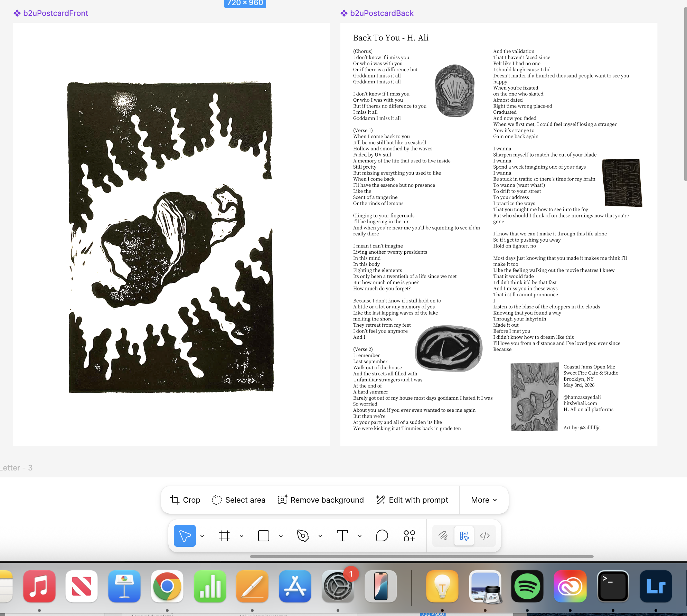687x616 pixels.
Task: Open Numbers in Dock
Action: pyautogui.click(x=210, y=586)
